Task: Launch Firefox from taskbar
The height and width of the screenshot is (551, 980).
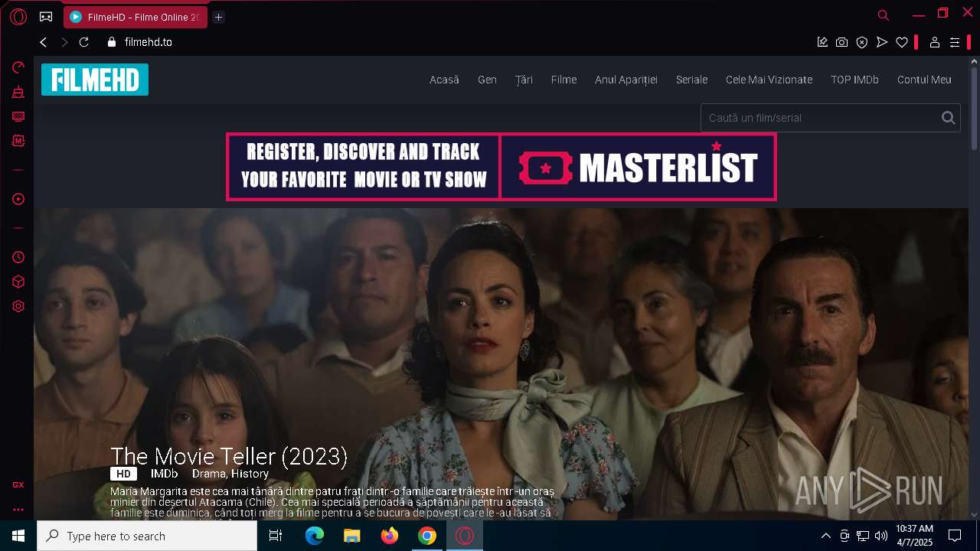Action: [x=390, y=536]
